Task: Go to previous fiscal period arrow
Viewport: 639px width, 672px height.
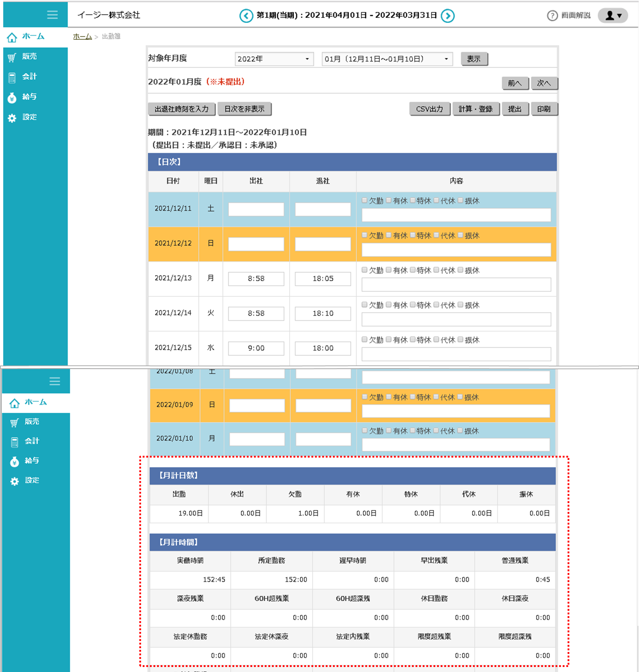Action: pyautogui.click(x=246, y=16)
